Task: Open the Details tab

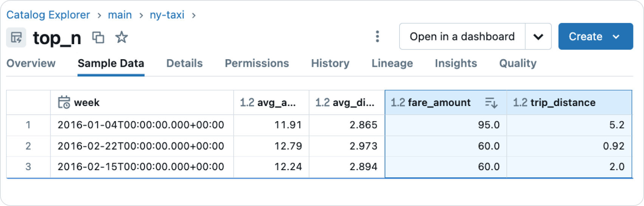Action: pyautogui.click(x=184, y=63)
